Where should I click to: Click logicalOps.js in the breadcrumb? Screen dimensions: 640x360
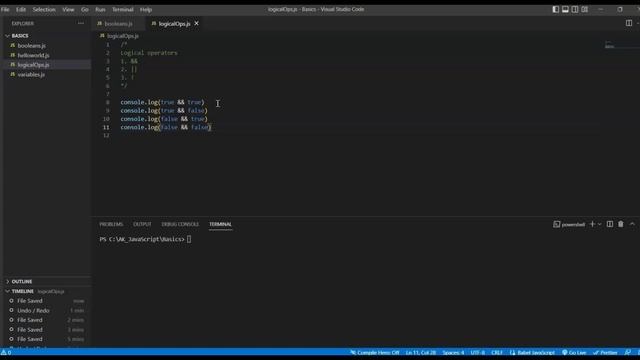(x=123, y=36)
